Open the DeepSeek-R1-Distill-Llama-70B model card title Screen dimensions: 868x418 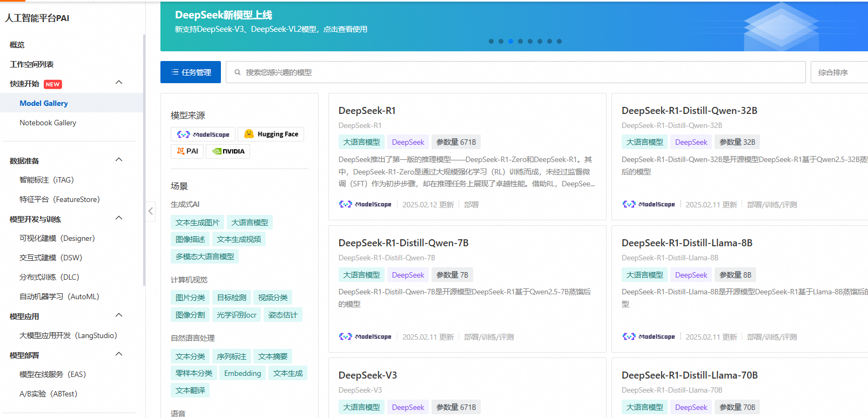(690, 375)
